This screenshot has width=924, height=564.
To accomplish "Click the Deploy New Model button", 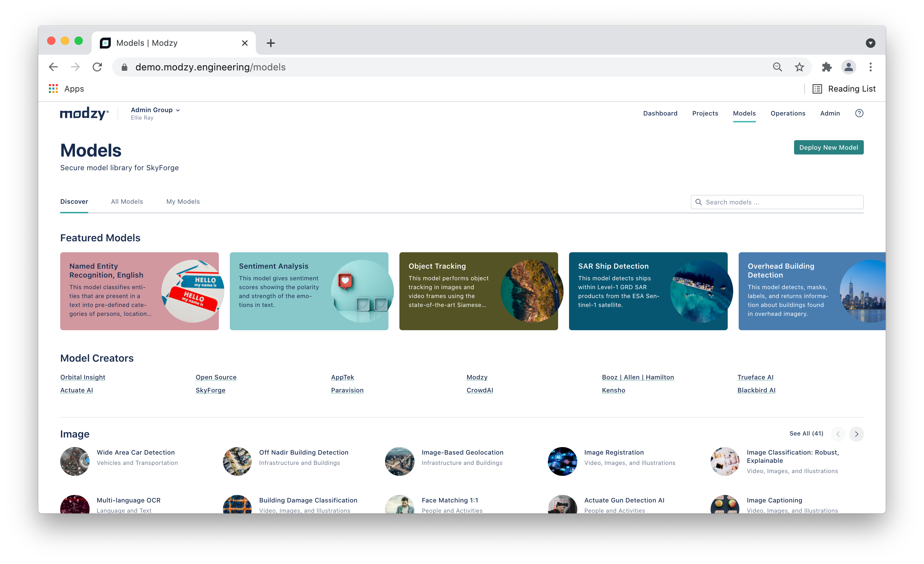I will point(828,147).
